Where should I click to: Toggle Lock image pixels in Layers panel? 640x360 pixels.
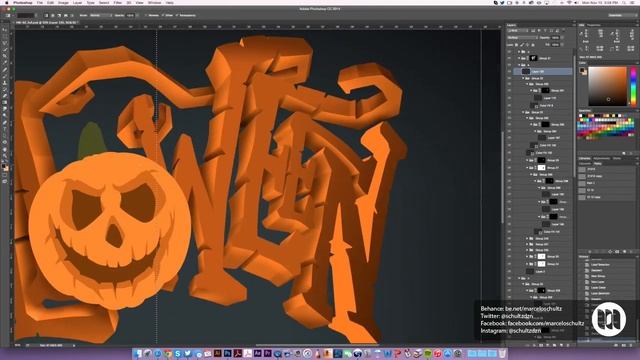coord(521,45)
